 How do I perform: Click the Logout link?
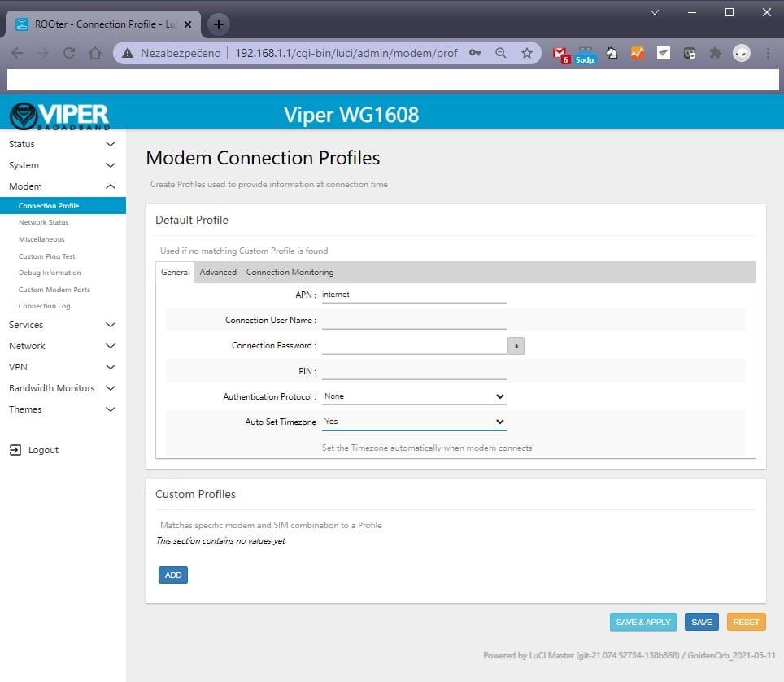pyautogui.click(x=43, y=450)
